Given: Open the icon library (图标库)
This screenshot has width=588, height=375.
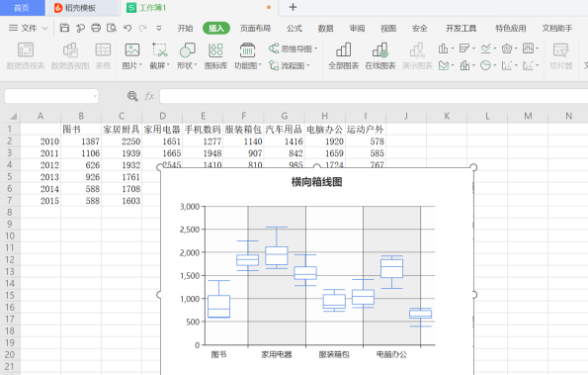Looking at the screenshot, I should [215, 56].
